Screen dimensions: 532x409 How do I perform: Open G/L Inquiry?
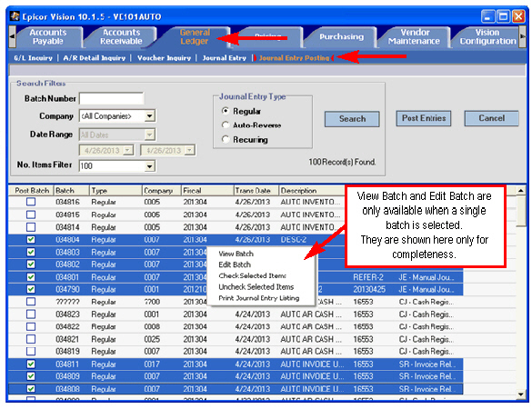point(34,58)
